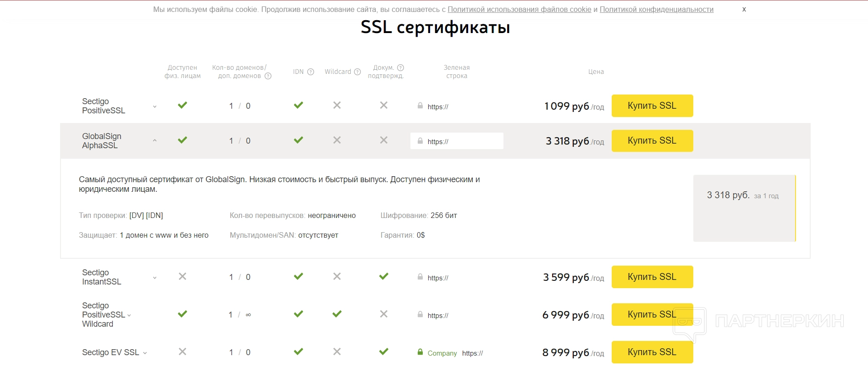Open cookie usage policy link
This screenshot has height=368, width=868.
click(x=519, y=10)
